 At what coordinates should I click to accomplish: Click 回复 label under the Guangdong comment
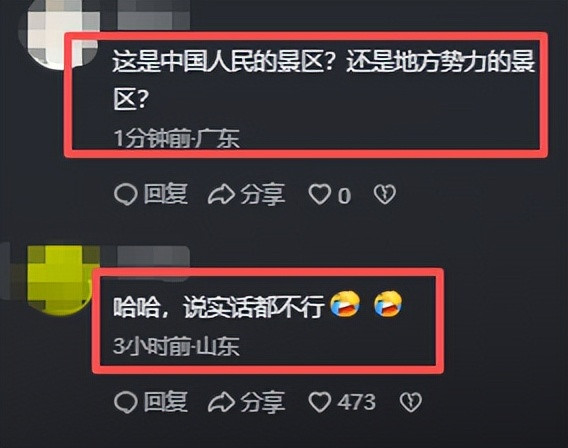(x=166, y=194)
